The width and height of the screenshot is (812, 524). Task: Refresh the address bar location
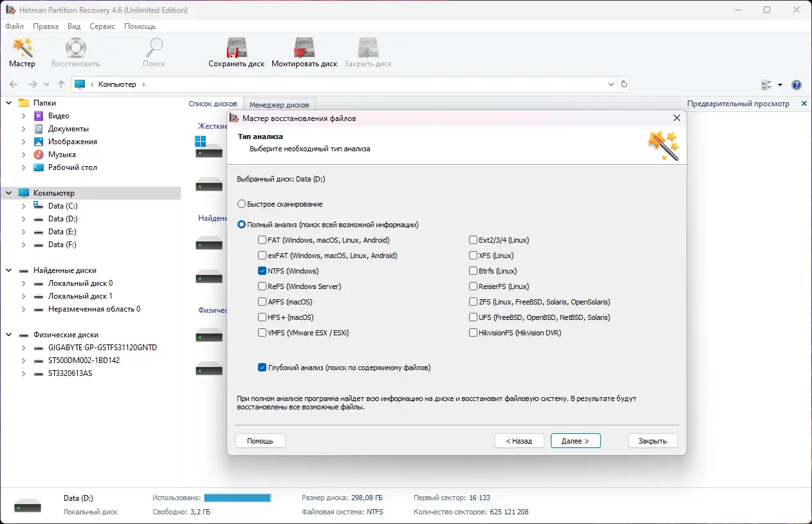[623, 84]
